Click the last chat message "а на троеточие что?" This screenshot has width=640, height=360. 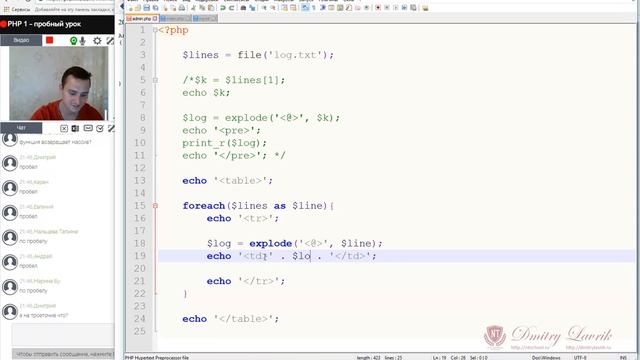click(x=44, y=316)
